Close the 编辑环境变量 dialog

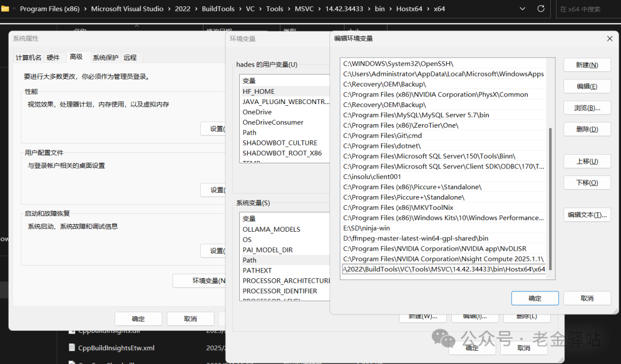[609, 39]
